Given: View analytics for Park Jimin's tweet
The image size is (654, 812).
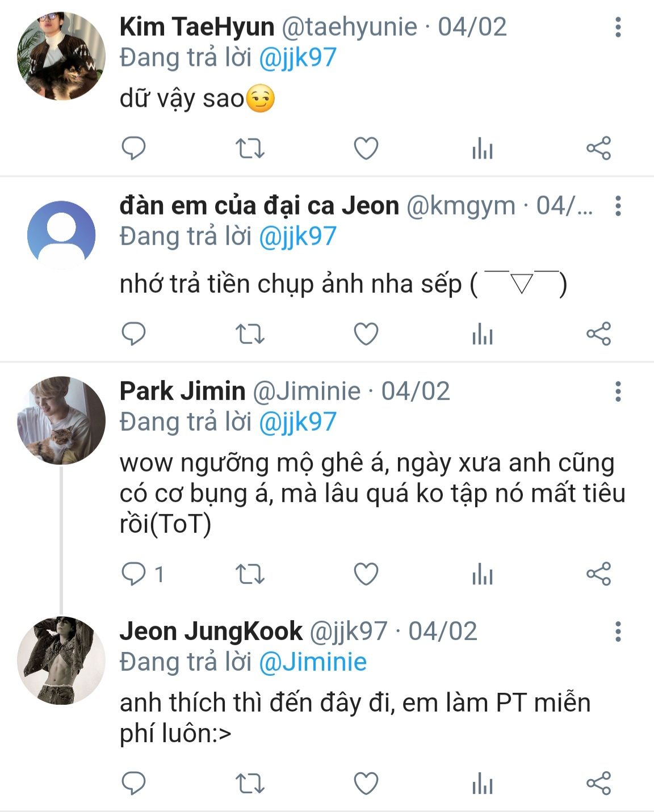Looking at the screenshot, I should [482, 575].
